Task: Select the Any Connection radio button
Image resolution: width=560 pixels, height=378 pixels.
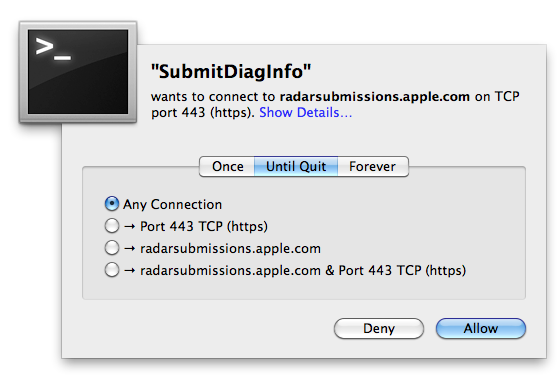Action: pyautogui.click(x=112, y=204)
